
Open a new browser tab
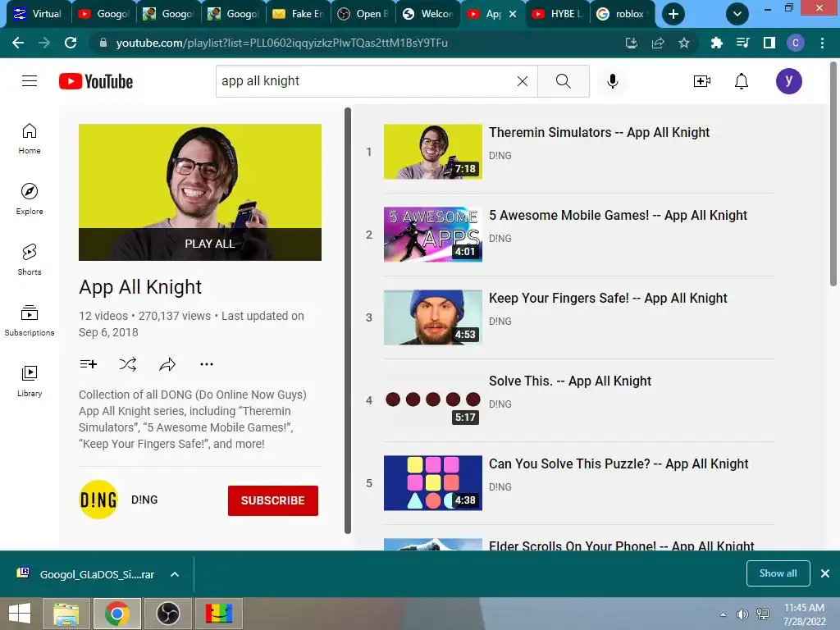673,14
